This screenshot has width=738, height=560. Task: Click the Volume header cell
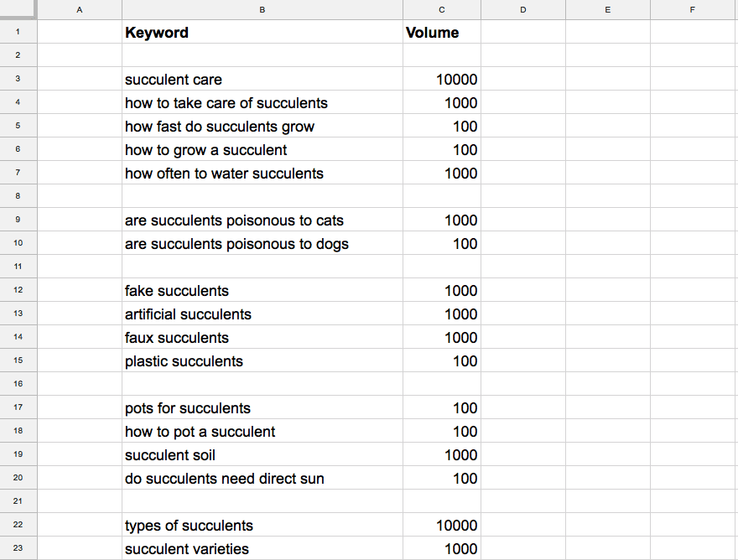(x=441, y=32)
